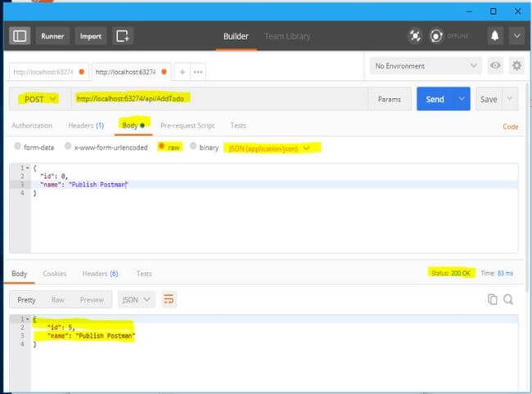Select the binary radio option
Viewport: 532px width, 394px height.
(193, 146)
